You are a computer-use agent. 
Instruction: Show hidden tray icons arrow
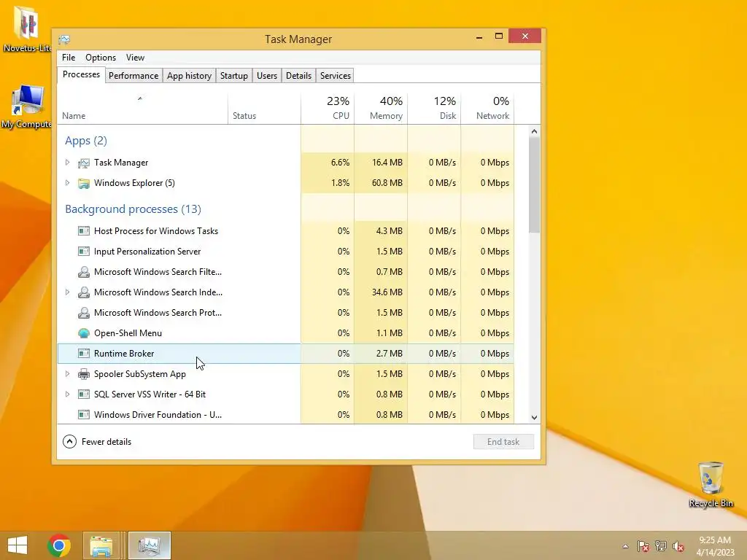click(x=625, y=546)
